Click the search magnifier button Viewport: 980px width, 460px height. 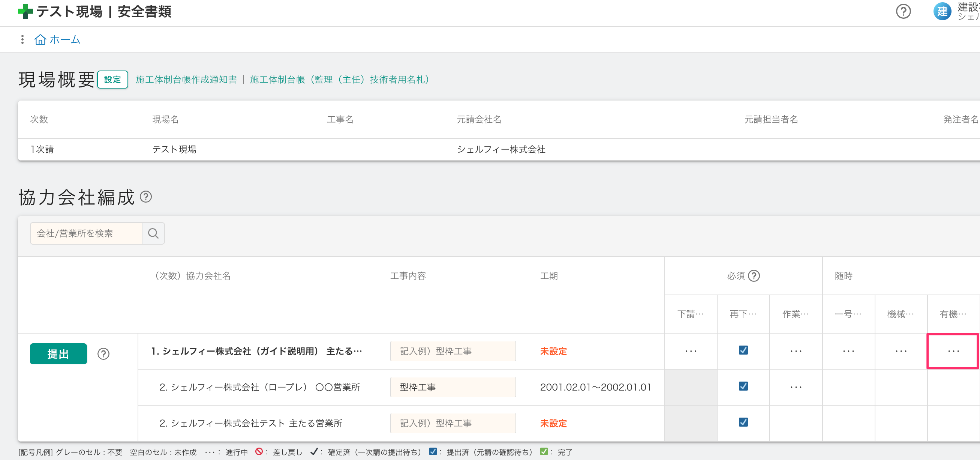[x=153, y=233]
